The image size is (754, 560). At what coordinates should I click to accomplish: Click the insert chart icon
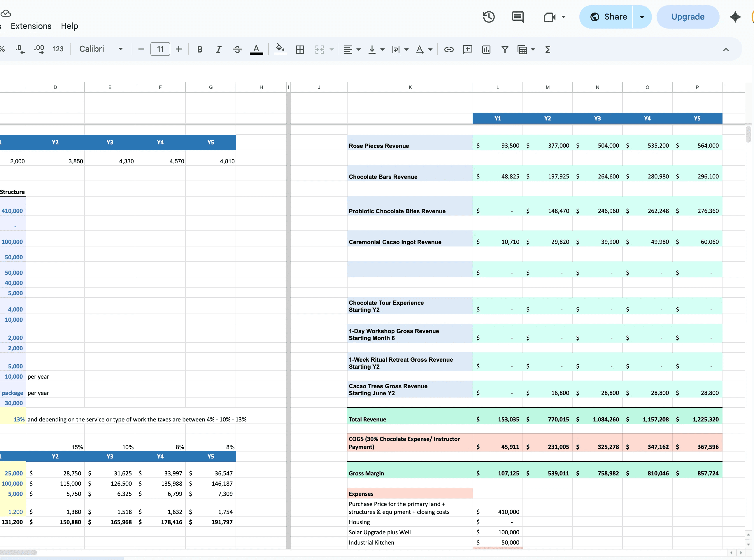pyautogui.click(x=486, y=50)
